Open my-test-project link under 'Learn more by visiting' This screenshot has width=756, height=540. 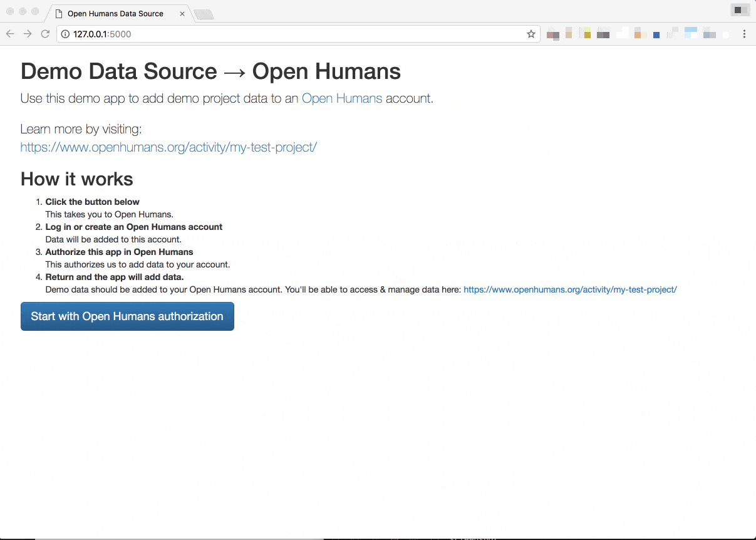[168, 147]
